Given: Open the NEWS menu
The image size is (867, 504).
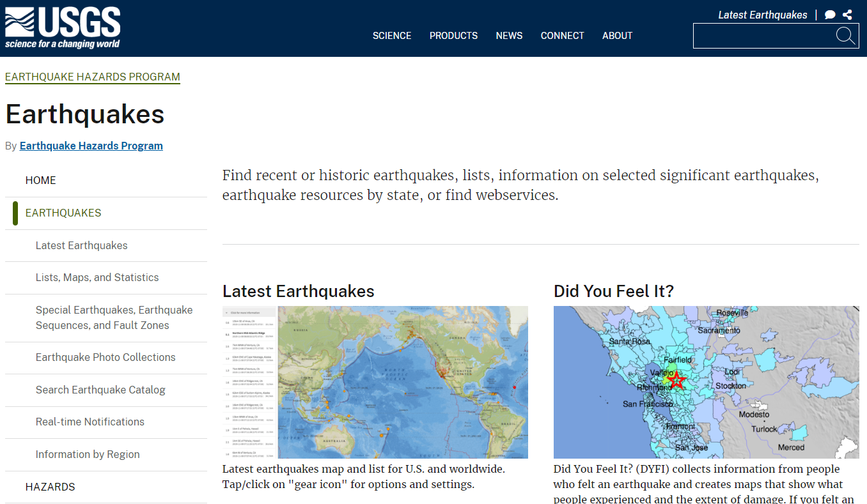Looking at the screenshot, I should 509,36.
